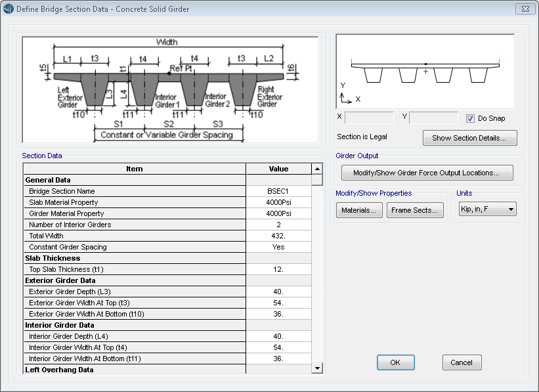Screen dimensions: 539x392
Task: Edit Top Slab Thickness t1 value
Action: [x=278, y=269]
